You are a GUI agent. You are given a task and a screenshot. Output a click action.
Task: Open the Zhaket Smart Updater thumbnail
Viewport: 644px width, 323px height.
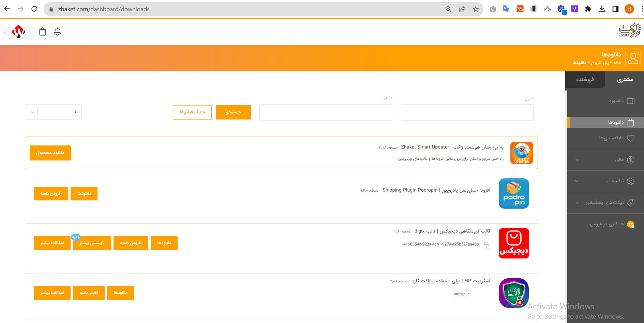[x=522, y=153]
